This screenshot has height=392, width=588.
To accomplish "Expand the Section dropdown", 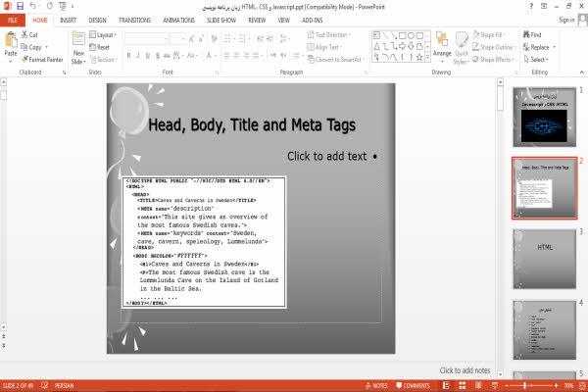I will 104,60.
